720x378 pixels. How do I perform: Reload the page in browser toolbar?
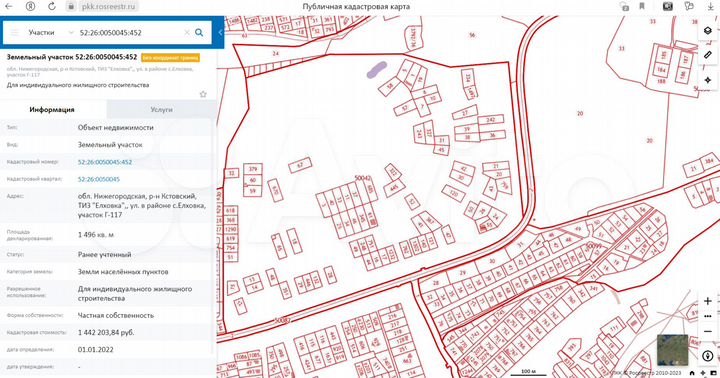click(52, 6)
